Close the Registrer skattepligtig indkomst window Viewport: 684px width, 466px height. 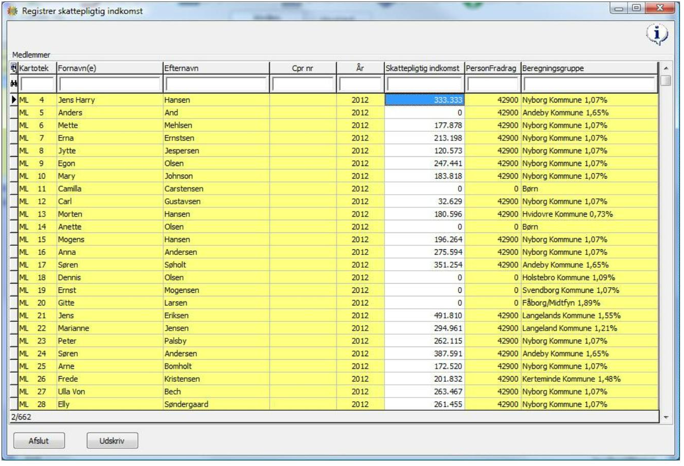[660, 8]
